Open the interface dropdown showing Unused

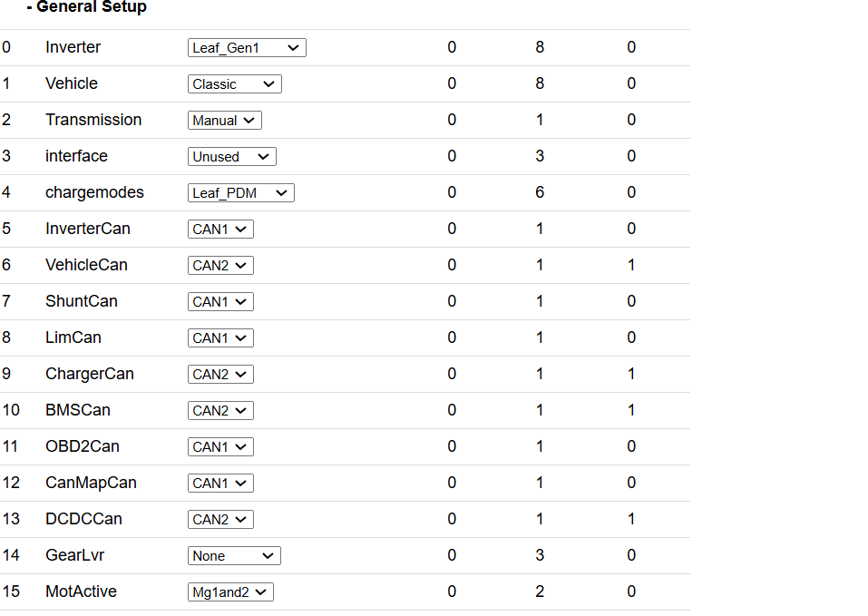point(232,157)
